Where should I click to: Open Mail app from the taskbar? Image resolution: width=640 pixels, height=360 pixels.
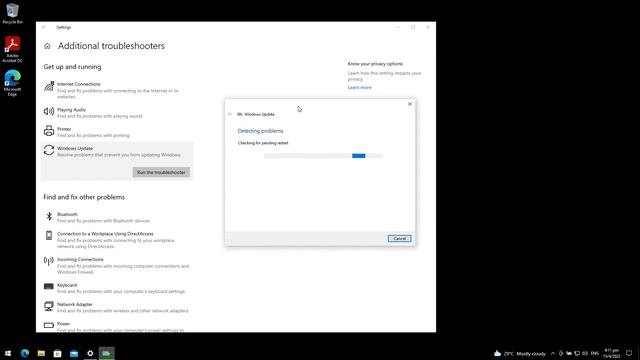point(74,353)
